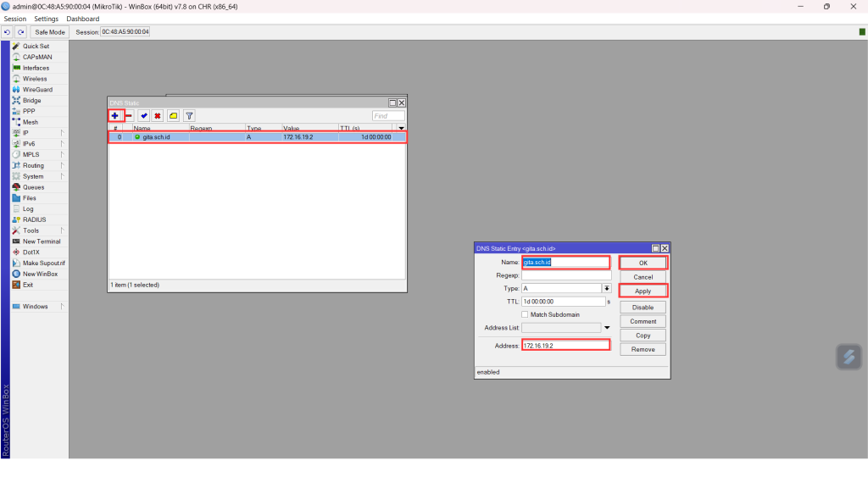Click the Address field containing 172.16.19.2

coord(565,345)
